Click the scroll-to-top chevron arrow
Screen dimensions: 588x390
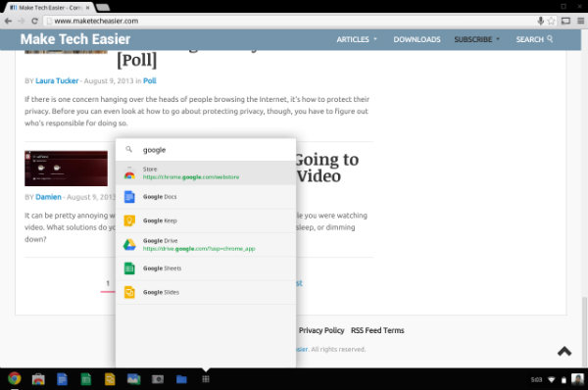click(x=564, y=351)
